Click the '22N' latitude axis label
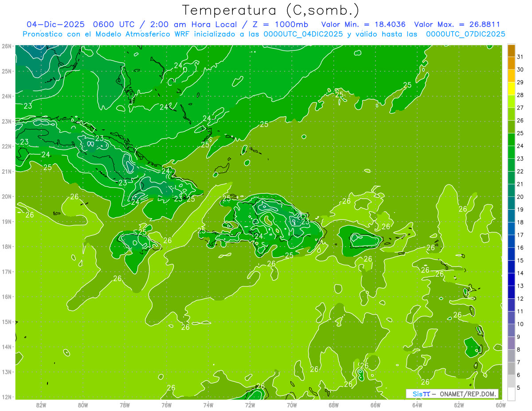The height and width of the screenshot is (411, 532). click(7, 146)
